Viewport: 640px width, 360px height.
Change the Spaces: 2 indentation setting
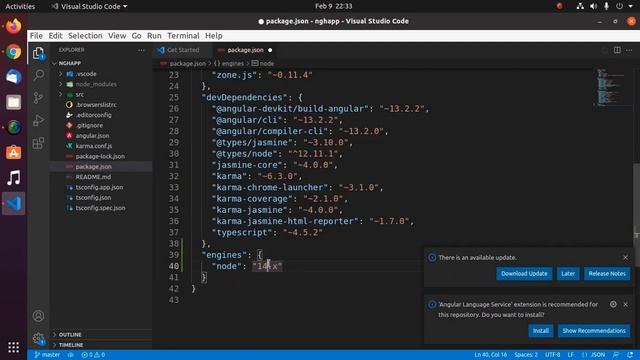(526, 355)
